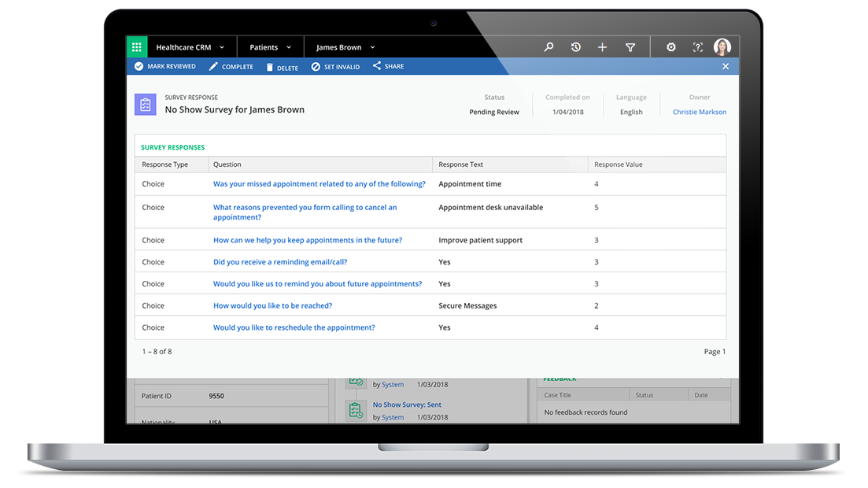Image resolution: width=868 pixels, height=488 pixels.
Task: Click the Survey Response clipboard icon
Action: click(145, 104)
